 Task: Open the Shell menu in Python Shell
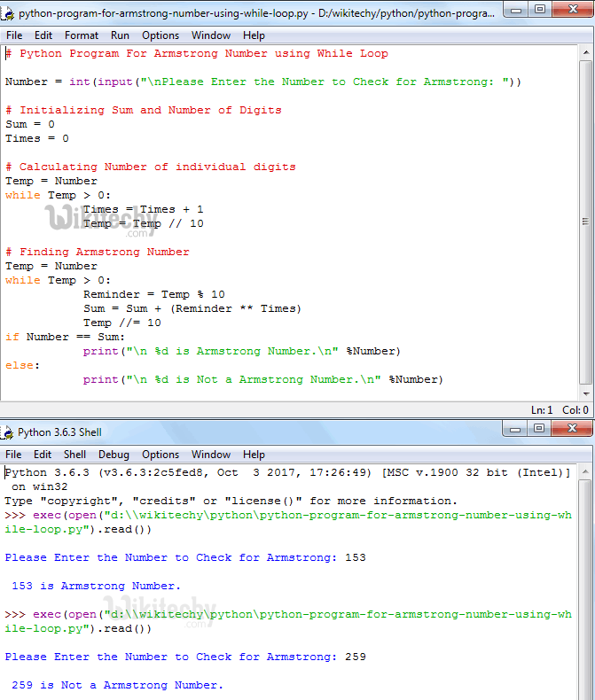click(x=74, y=455)
